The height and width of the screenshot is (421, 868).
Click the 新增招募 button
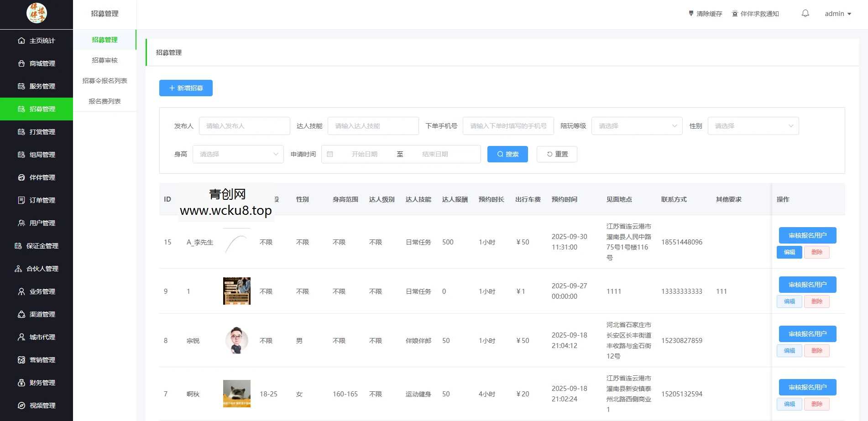coord(186,88)
